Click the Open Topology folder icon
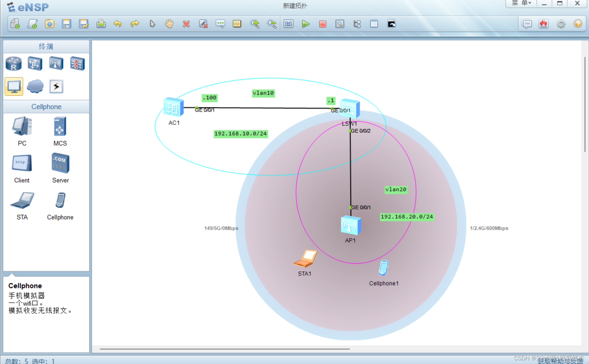Image resolution: width=589 pixels, height=364 pixels. coord(50,24)
